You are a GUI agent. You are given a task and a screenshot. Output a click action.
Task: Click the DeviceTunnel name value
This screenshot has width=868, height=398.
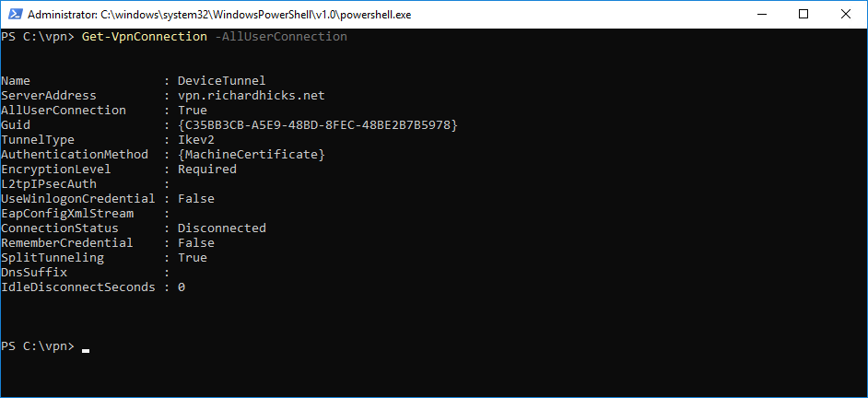pos(221,81)
